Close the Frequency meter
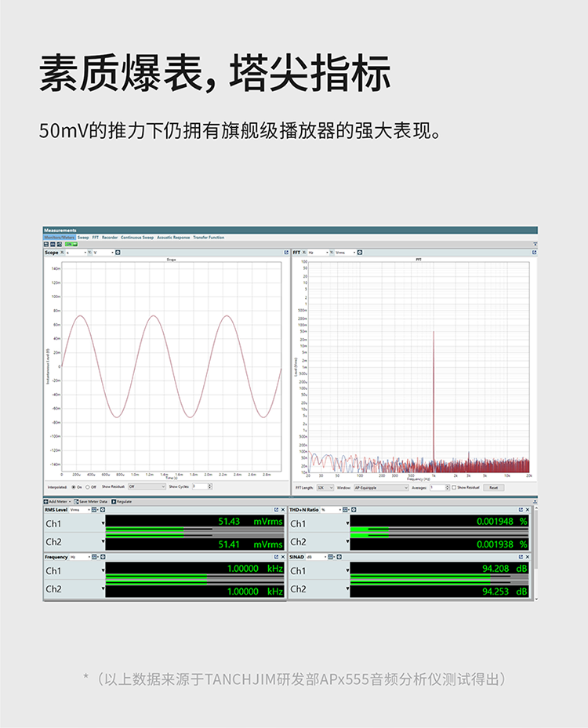The height and width of the screenshot is (728, 588). click(x=282, y=557)
